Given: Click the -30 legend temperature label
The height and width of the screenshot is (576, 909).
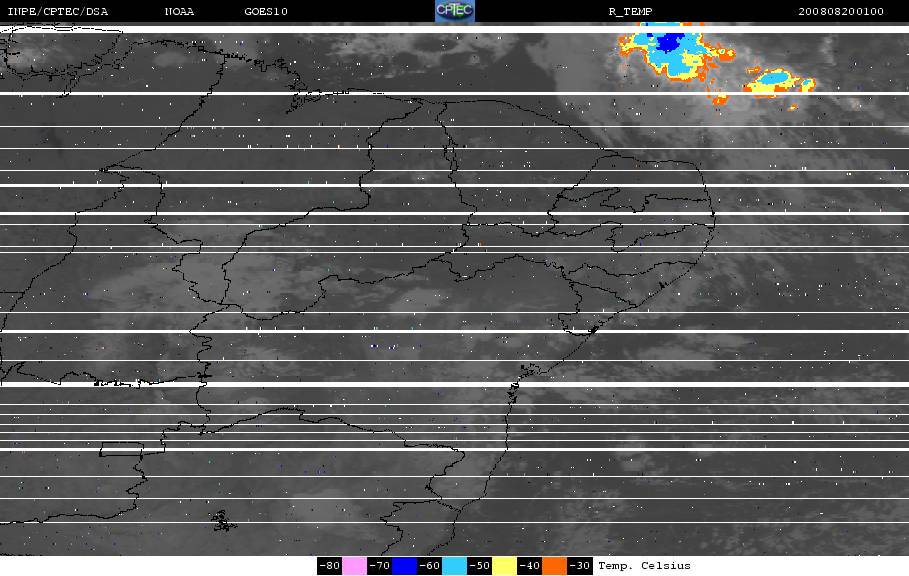Looking at the screenshot, I should pyautogui.click(x=580, y=566).
